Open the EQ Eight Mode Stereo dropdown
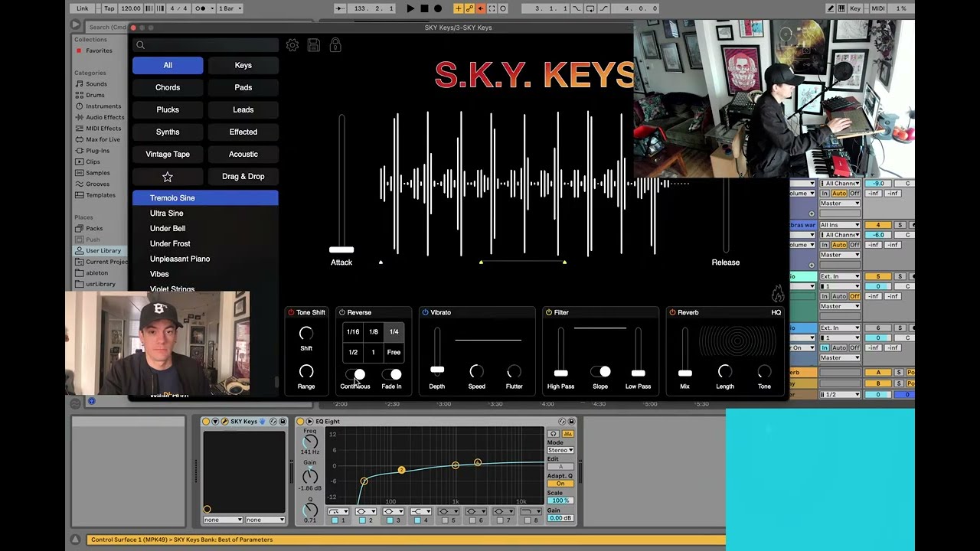The image size is (980, 551). [560, 450]
